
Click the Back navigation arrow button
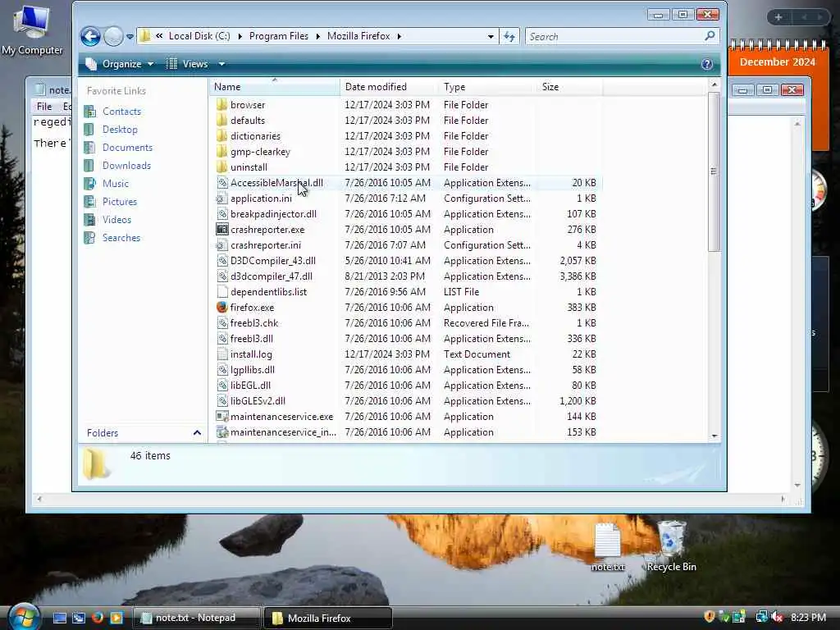point(90,36)
